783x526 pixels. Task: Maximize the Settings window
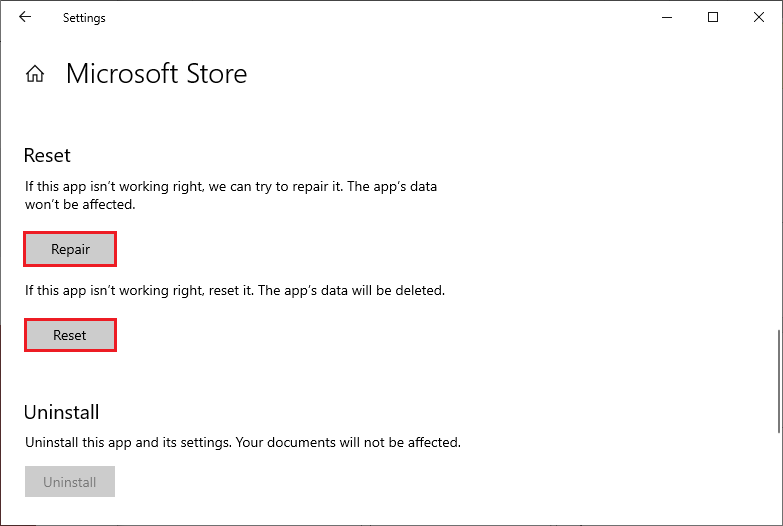(713, 17)
